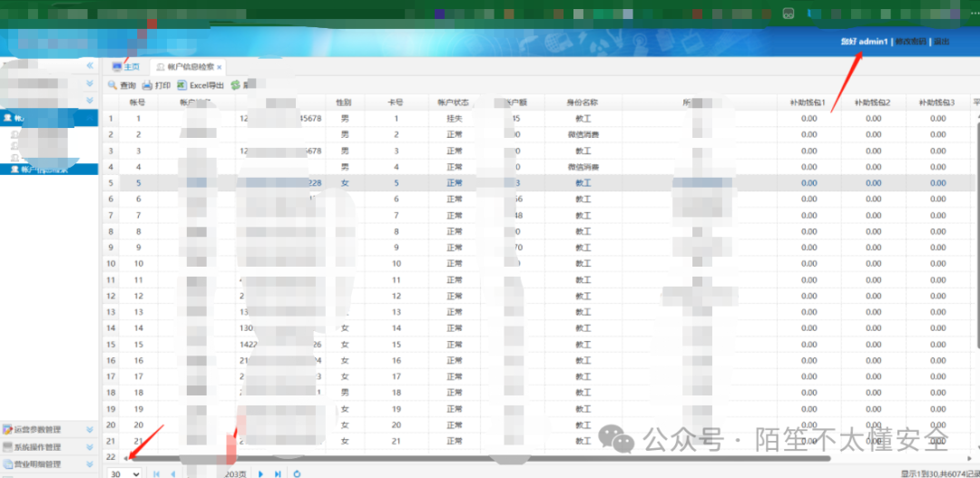This screenshot has width=980, height=478.
Task: Click the 教工 identity cell in row 12
Action: 583,297
